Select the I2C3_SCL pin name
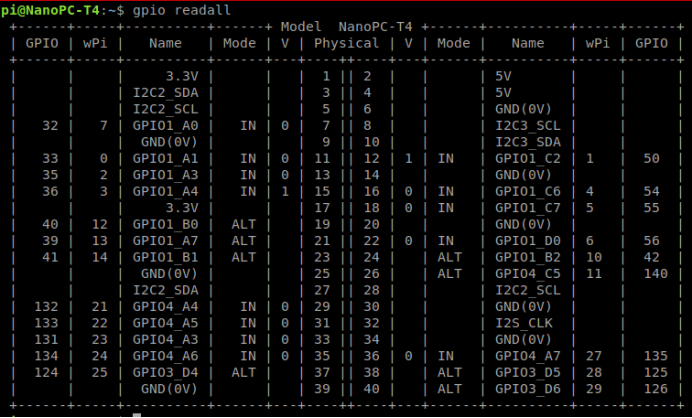Viewport: 692px width, 418px height. (528, 126)
